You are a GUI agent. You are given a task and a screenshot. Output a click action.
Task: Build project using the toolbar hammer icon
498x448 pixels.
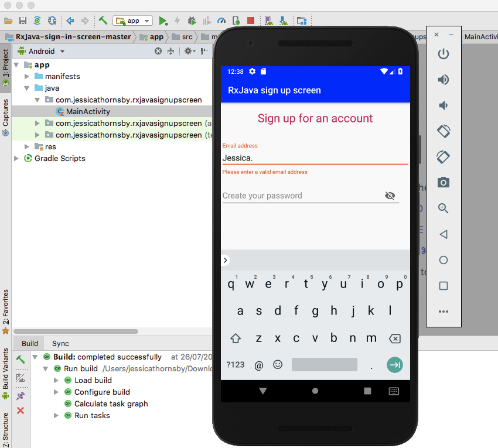point(103,20)
